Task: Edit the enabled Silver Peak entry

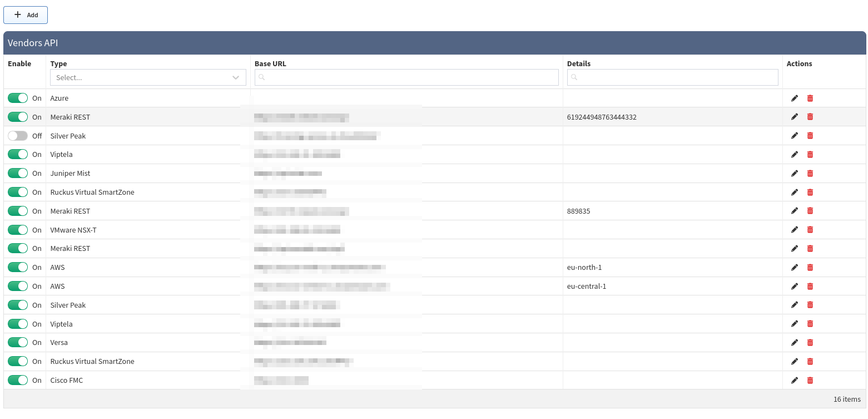Action: point(795,305)
